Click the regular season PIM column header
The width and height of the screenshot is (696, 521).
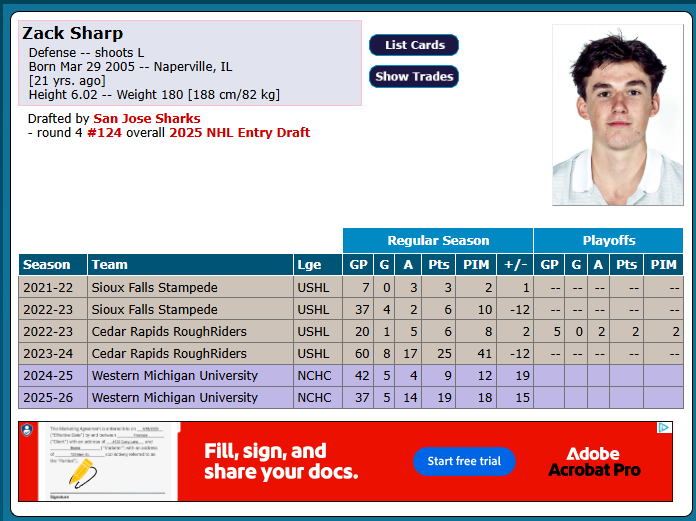point(476,264)
